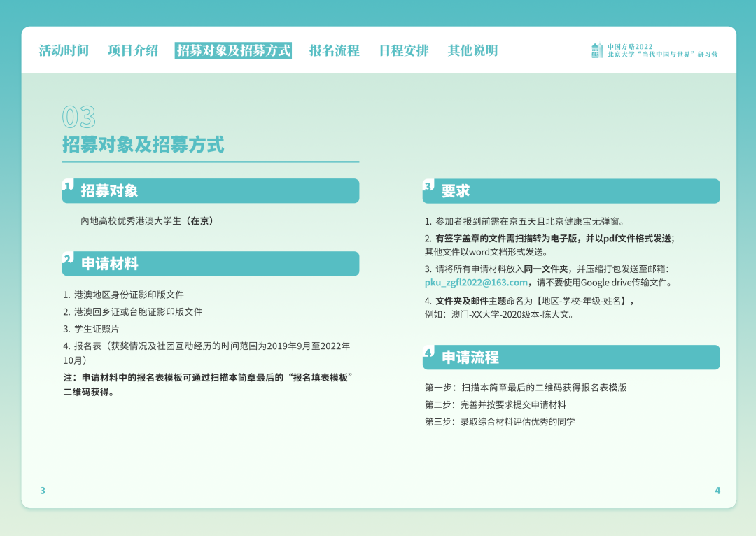This screenshot has width=756, height=536.
Task: Select the highlighted 招募对象及招募方式 tab
Action: 233,50
